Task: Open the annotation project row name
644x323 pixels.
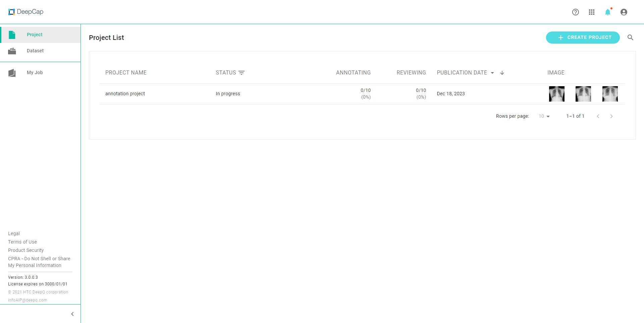Action: pos(125,94)
